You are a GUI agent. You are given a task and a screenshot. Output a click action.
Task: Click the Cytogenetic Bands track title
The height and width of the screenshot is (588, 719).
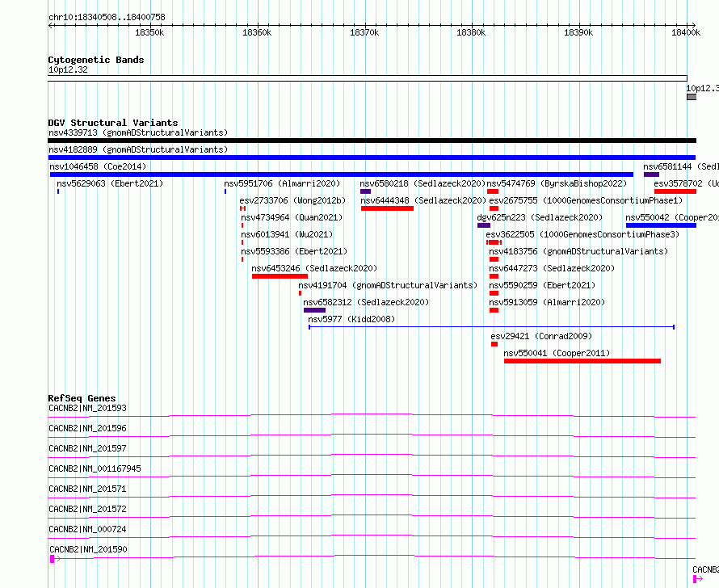[96, 60]
